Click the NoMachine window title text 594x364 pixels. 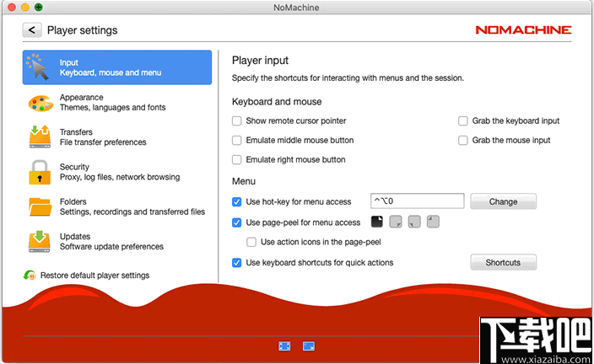(x=296, y=8)
